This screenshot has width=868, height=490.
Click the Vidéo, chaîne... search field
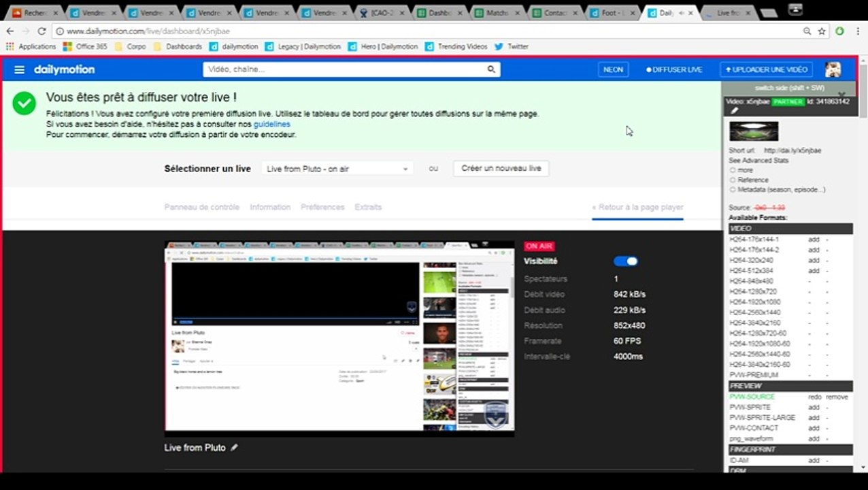pos(344,69)
